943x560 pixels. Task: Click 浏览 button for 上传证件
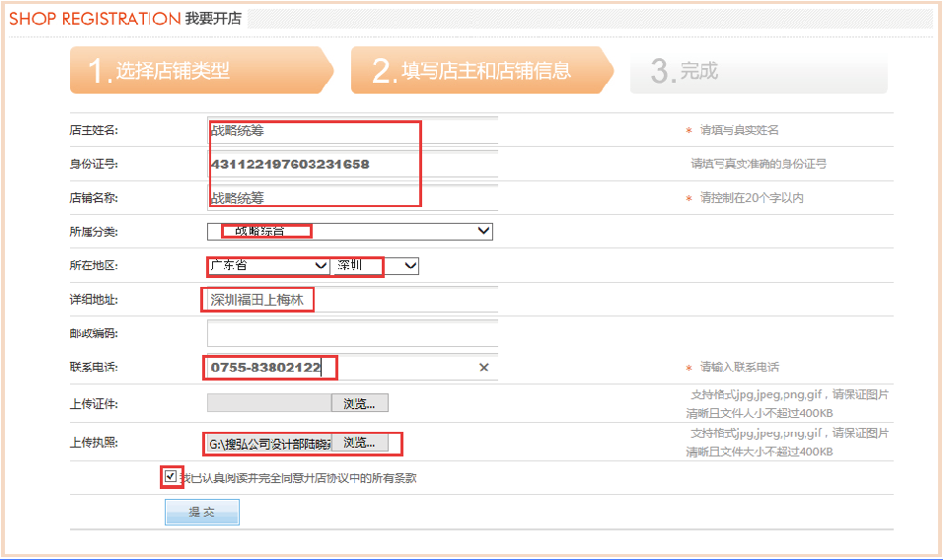359,403
